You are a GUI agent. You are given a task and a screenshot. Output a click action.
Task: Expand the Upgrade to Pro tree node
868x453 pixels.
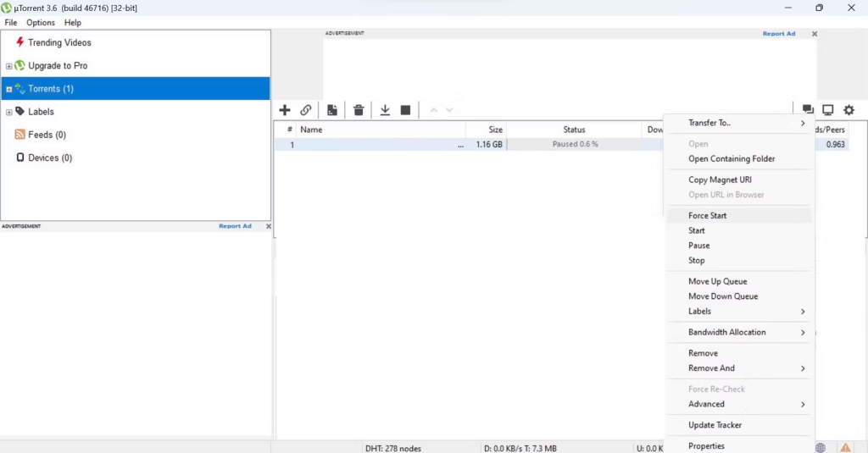coord(8,66)
